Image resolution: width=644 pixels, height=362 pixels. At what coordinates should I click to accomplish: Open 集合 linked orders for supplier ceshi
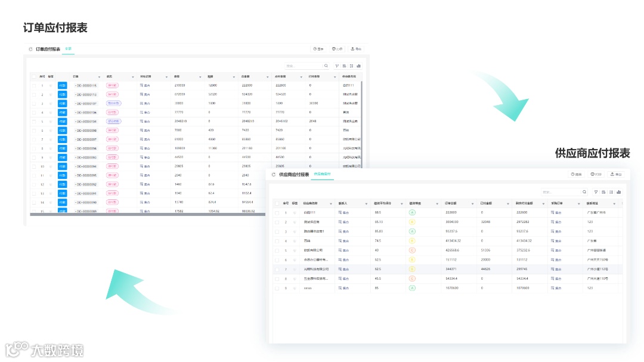(x=556, y=288)
